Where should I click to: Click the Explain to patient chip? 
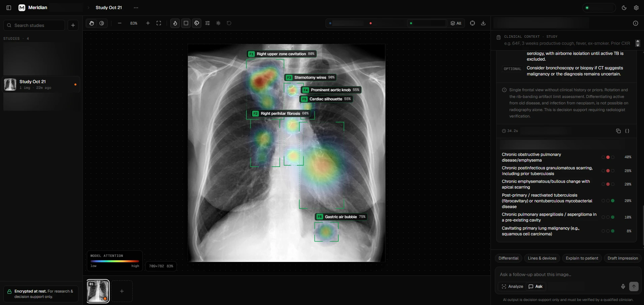582,258
